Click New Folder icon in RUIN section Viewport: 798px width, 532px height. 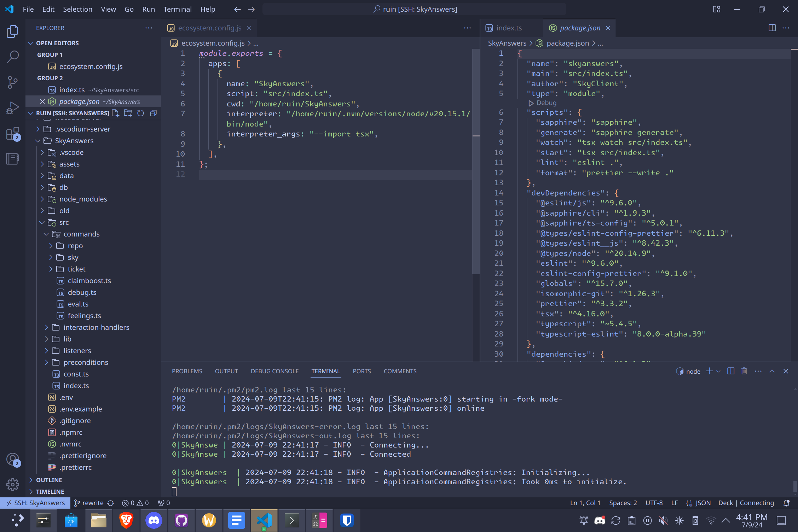pyautogui.click(x=128, y=113)
